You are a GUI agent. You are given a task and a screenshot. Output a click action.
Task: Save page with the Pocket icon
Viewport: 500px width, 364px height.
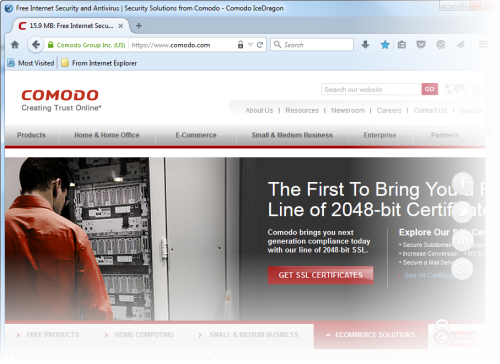(421, 44)
